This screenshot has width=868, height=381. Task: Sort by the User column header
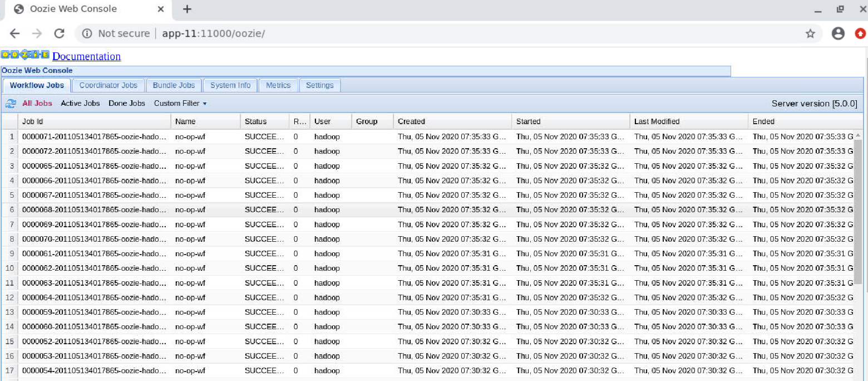tap(331, 121)
